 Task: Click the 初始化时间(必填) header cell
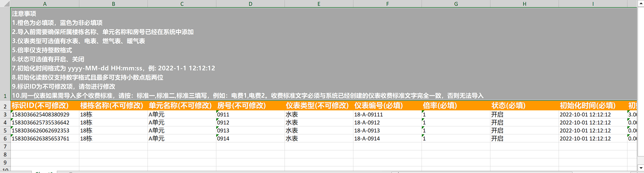pyautogui.click(x=593, y=106)
